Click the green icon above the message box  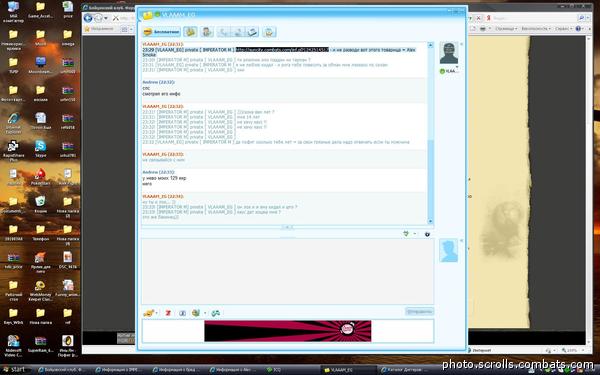(x=406, y=233)
